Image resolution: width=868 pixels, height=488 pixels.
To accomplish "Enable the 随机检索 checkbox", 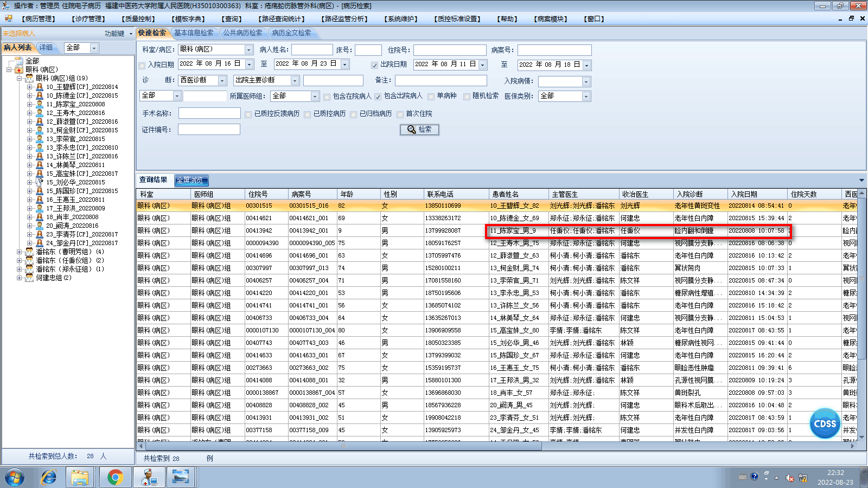I will [x=467, y=97].
